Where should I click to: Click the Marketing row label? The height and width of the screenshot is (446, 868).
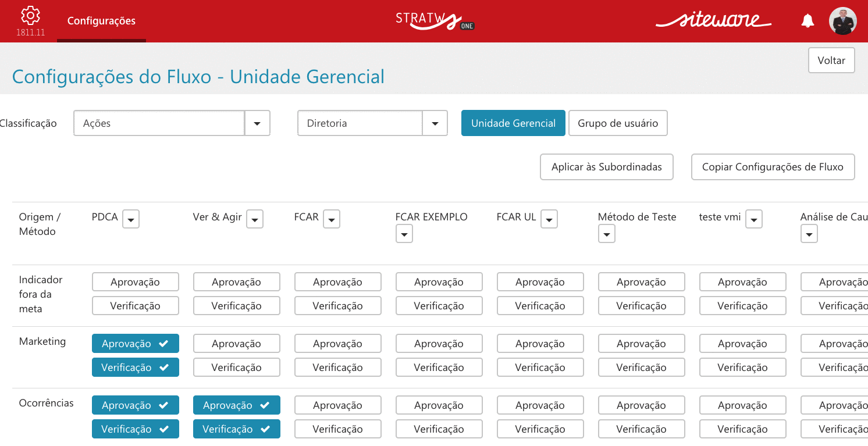coord(42,341)
